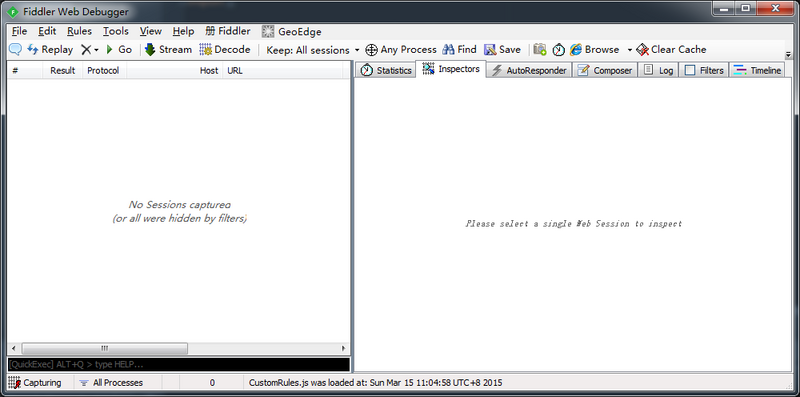Open the Filters tab
800x397 pixels.
pos(704,70)
